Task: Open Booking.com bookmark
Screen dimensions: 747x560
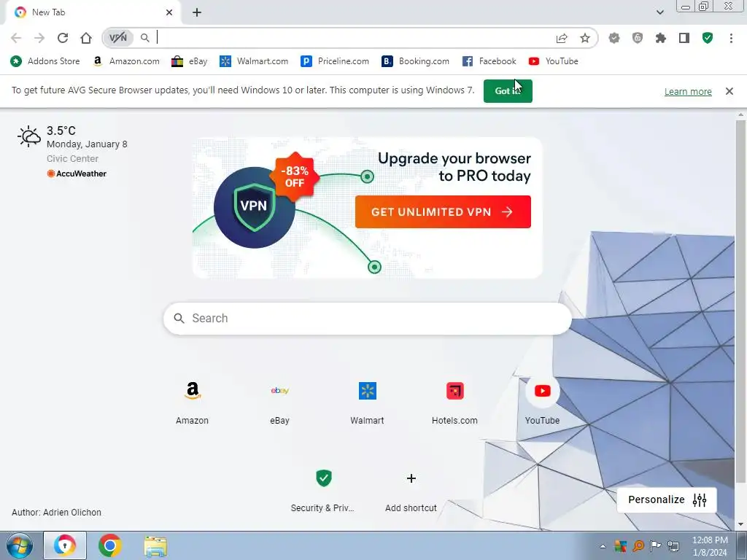Action: (x=416, y=61)
